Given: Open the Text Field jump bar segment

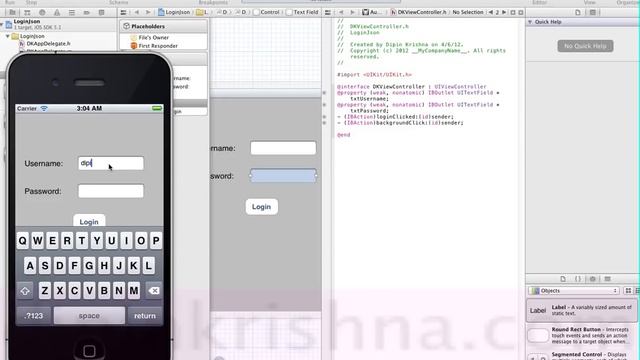Looking at the screenshot, I should click(x=302, y=12).
